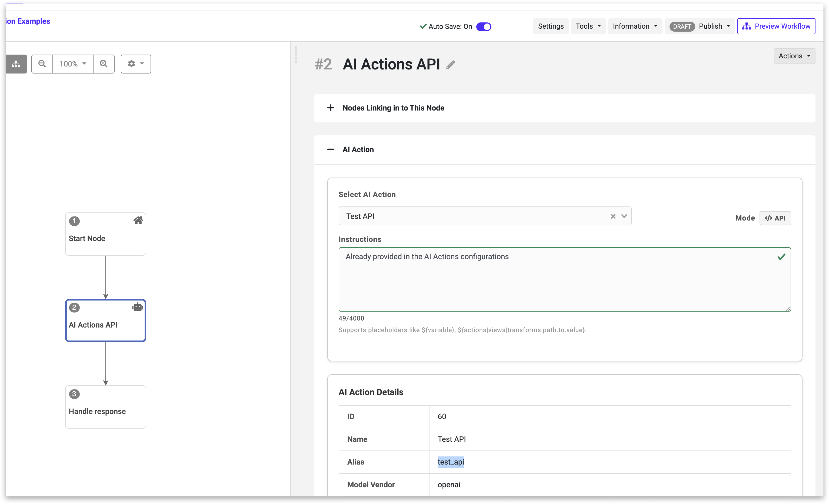The width and height of the screenshot is (829, 504).
Task: Open canvas gear settings dropdown
Action: click(136, 64)
